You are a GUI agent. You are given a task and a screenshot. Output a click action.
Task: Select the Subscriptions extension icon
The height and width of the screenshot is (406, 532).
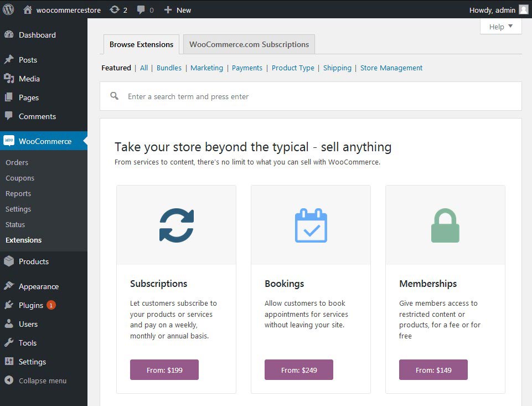(x=176, y=224)
